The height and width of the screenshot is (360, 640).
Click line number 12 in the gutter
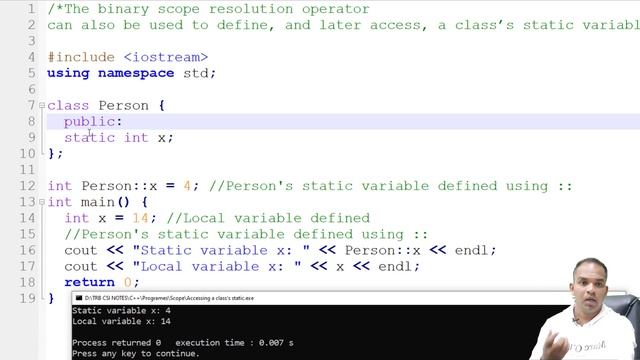click(27, 186)
